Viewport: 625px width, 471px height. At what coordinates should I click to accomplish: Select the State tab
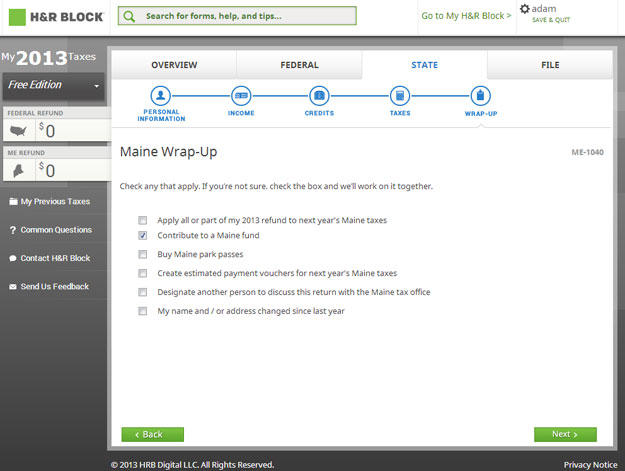point(425,65)
